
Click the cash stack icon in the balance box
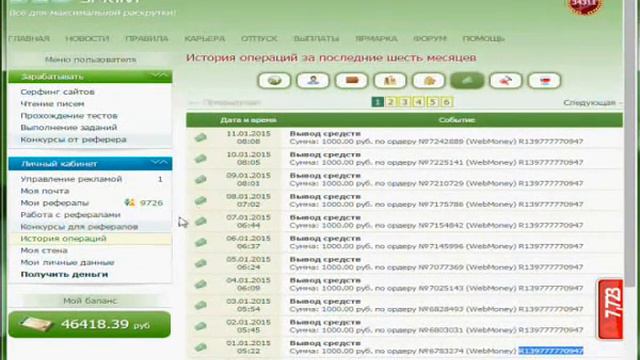(x=37, y=325)
